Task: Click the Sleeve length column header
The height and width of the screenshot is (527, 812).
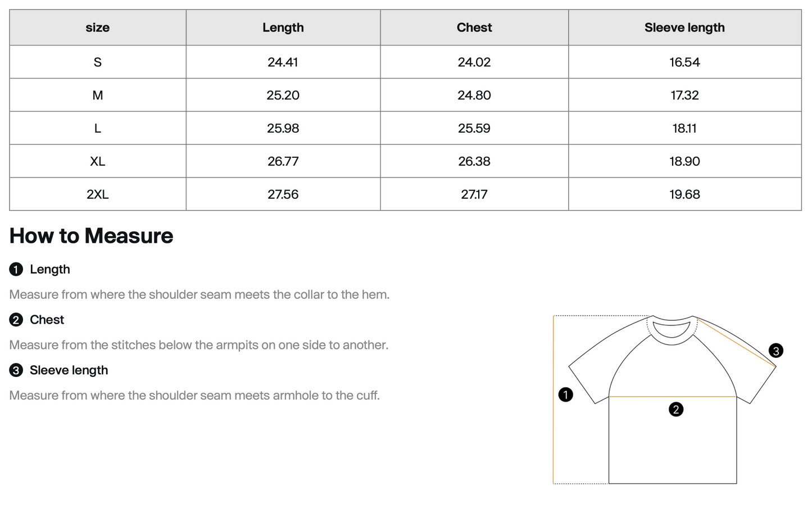Action: tap(684, 28)
